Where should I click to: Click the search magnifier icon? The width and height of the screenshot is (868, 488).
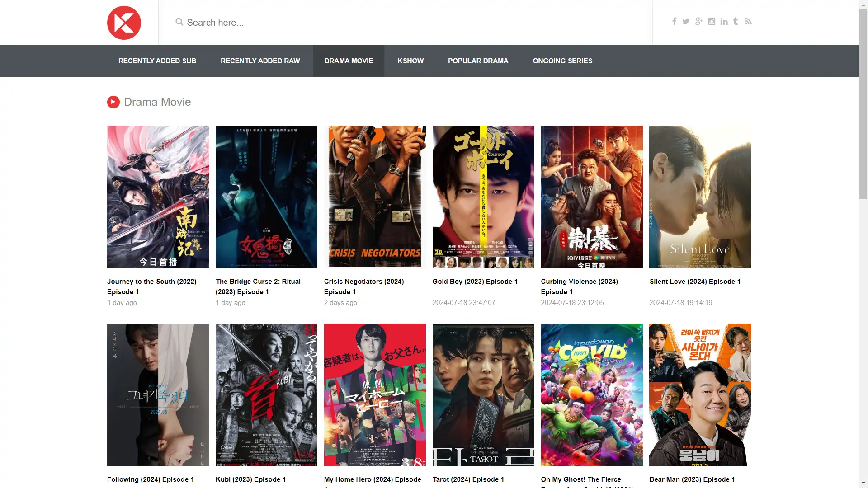pyautogui.click(x=179, y=22)
